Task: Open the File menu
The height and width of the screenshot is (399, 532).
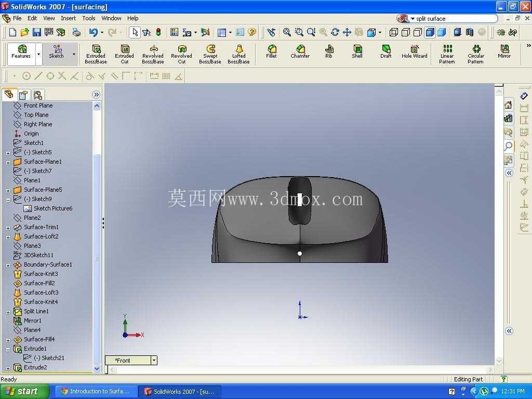Action: [x=17, y=18]
